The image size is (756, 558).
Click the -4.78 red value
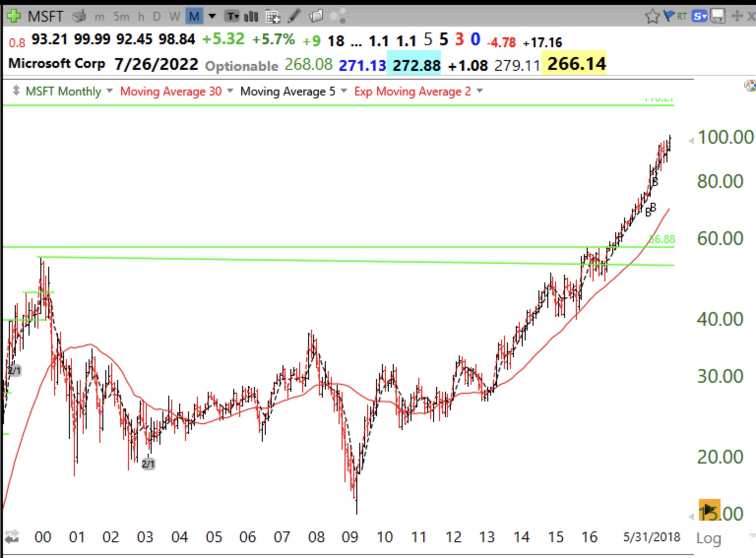501,43
